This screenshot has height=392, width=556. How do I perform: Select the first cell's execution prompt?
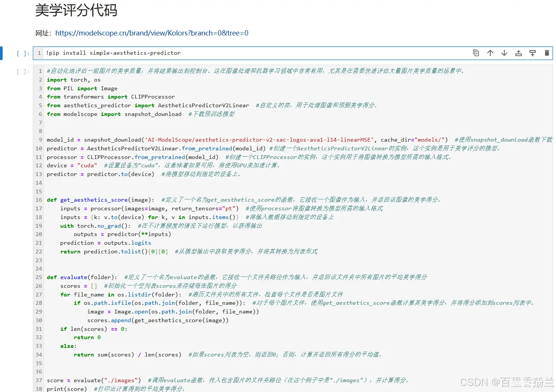(x=23, y=53)
